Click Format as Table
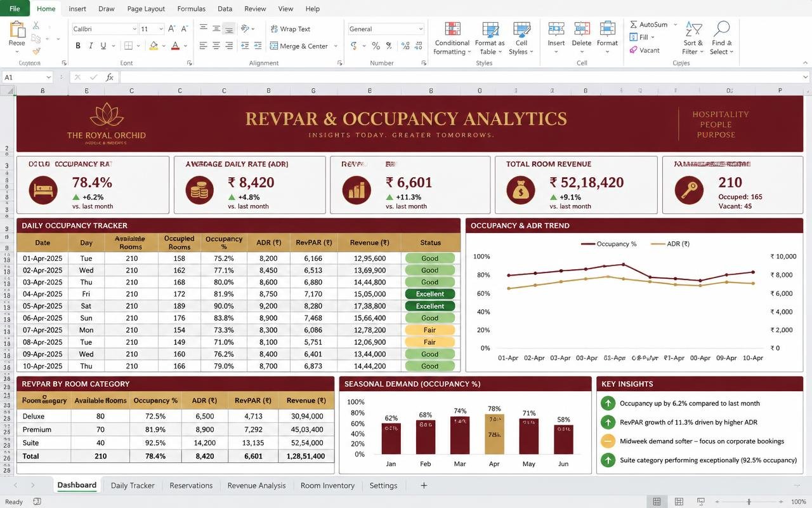This screenshot has height=508, width=812. pos(490,38)
